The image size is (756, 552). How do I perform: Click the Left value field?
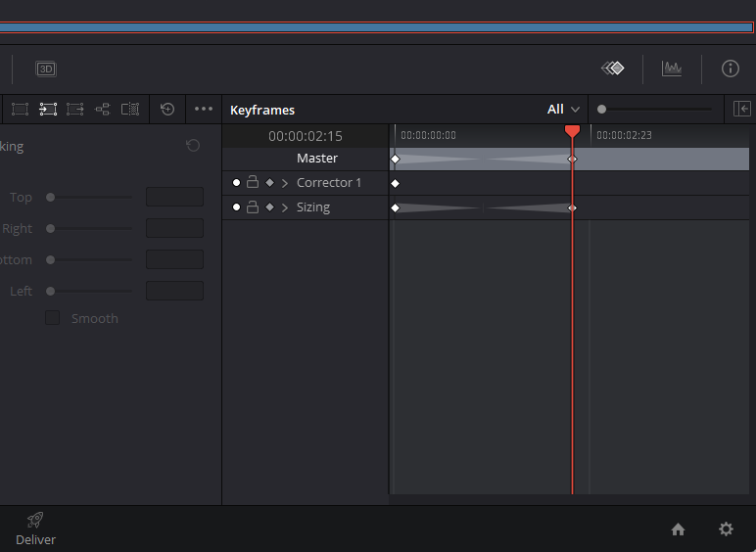(174, 291)
